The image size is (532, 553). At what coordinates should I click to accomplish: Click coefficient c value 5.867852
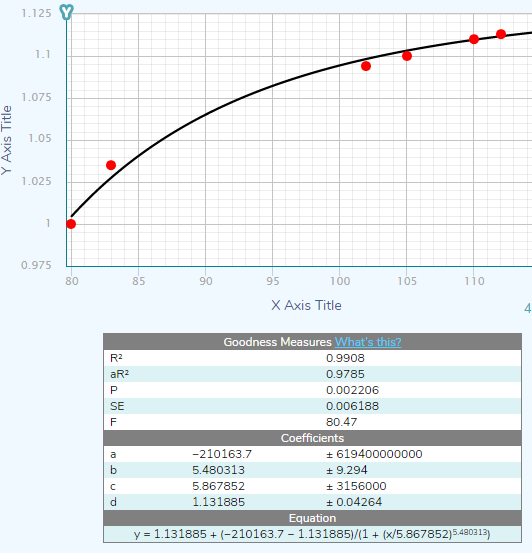pyautogui.click(x=218, y=486)
